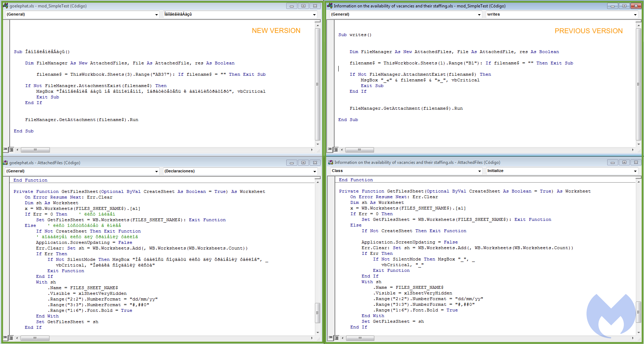Click scroll-right arrow in goelephat.xls mod_SimpleTest window
Viewport: 644px width, 344px height.
(312, 150)
